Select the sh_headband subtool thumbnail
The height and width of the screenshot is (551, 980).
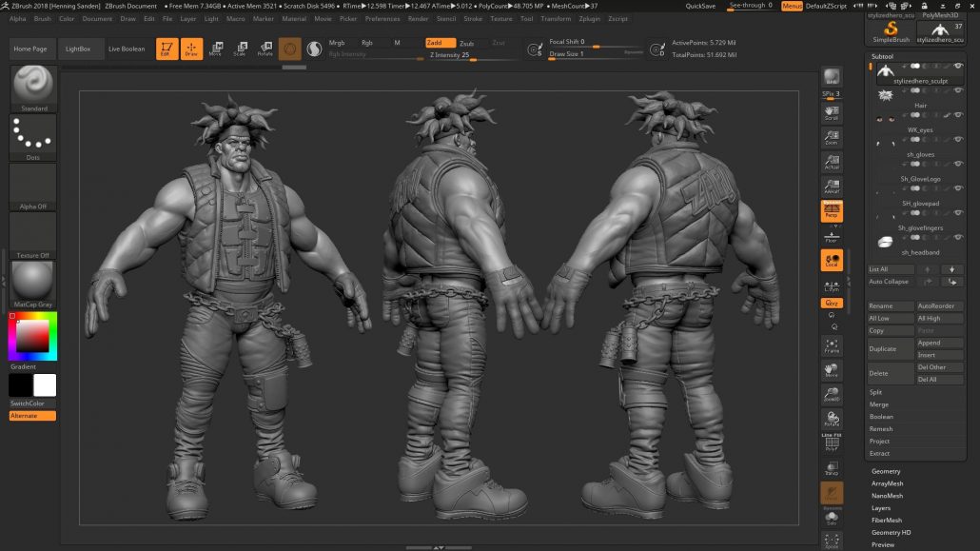[885, 242]
